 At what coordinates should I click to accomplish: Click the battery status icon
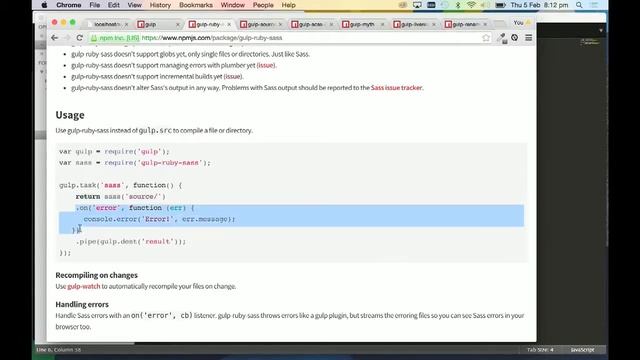(500, 5)
